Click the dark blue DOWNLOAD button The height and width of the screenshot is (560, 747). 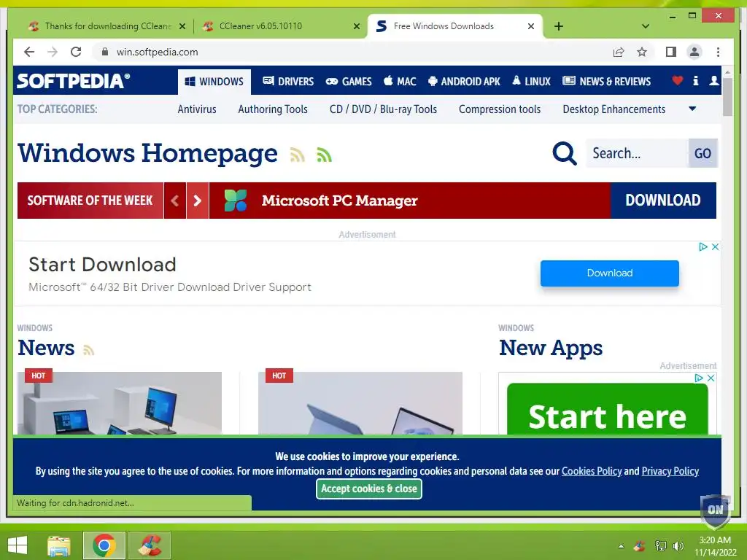[x=663, y=201]
